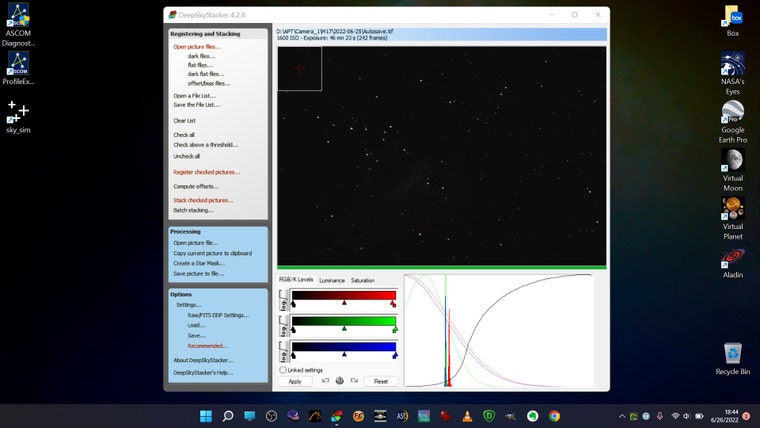The image size is (760, 428).
Task: Click Open a File List...
Action: [x=194, y=96]
